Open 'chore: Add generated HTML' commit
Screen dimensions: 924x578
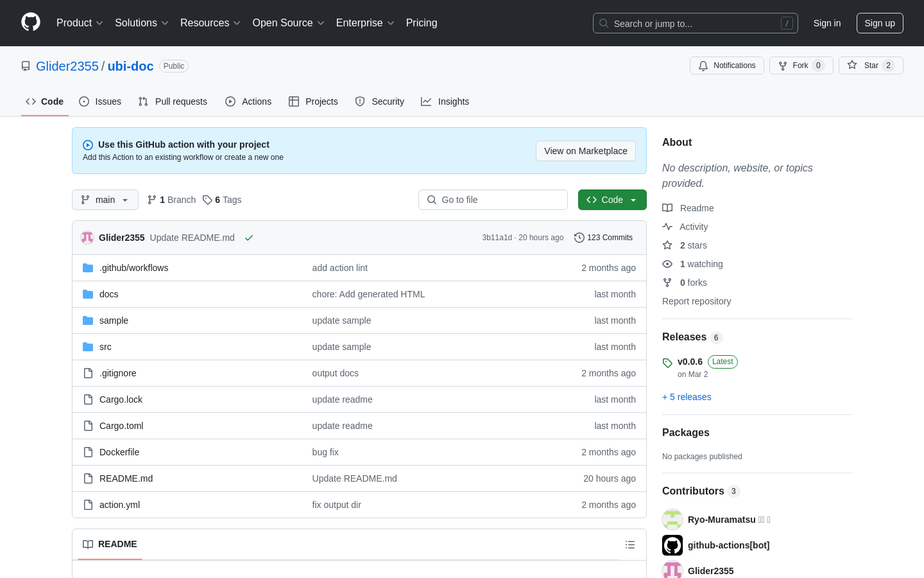(369, 294)
